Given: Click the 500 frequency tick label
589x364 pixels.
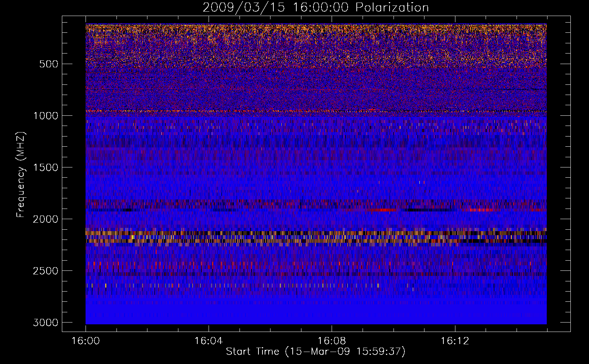Looking at the screenshot, I should [49, 64].
